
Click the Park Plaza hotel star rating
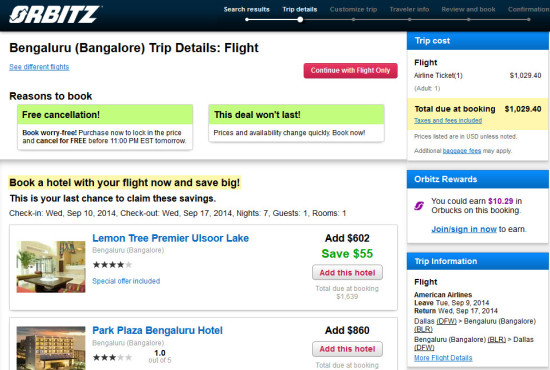click(112, 357)
